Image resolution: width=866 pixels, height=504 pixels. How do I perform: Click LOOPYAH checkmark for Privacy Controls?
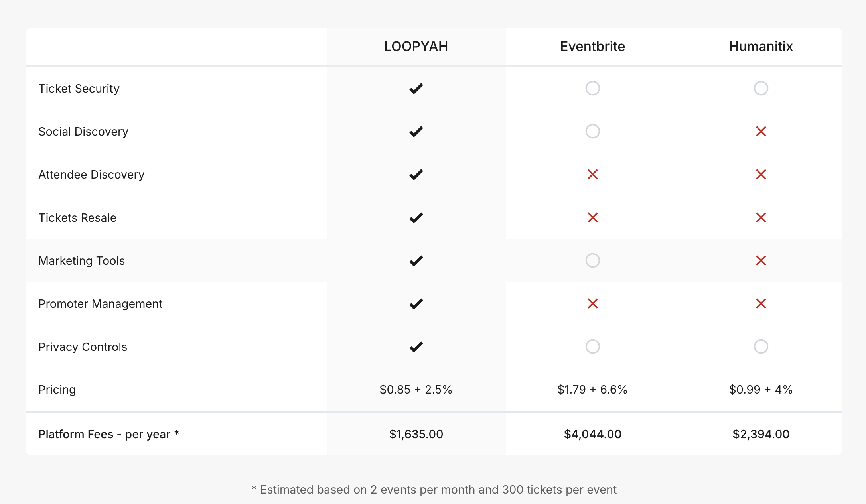coord(416,347)
